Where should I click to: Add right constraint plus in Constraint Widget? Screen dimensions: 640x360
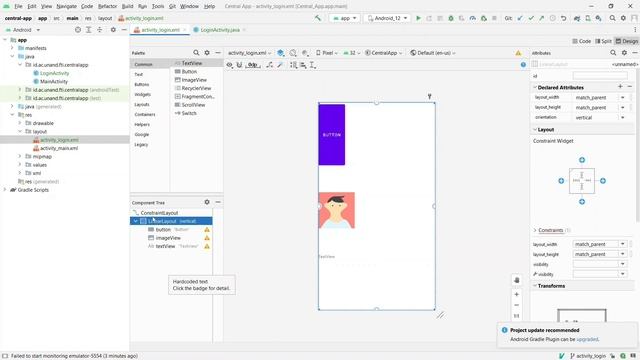click(602, 181)
